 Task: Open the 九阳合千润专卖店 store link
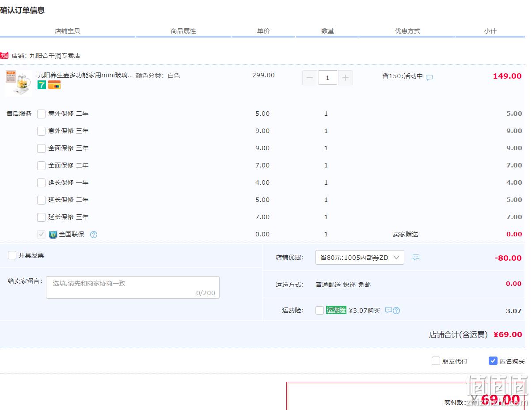coord(55,56)
